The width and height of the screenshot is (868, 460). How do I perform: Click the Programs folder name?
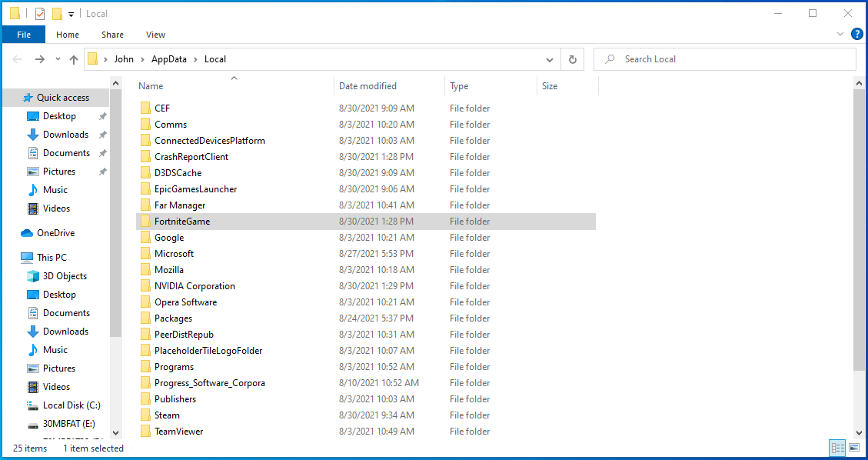[x=174, y=366]
